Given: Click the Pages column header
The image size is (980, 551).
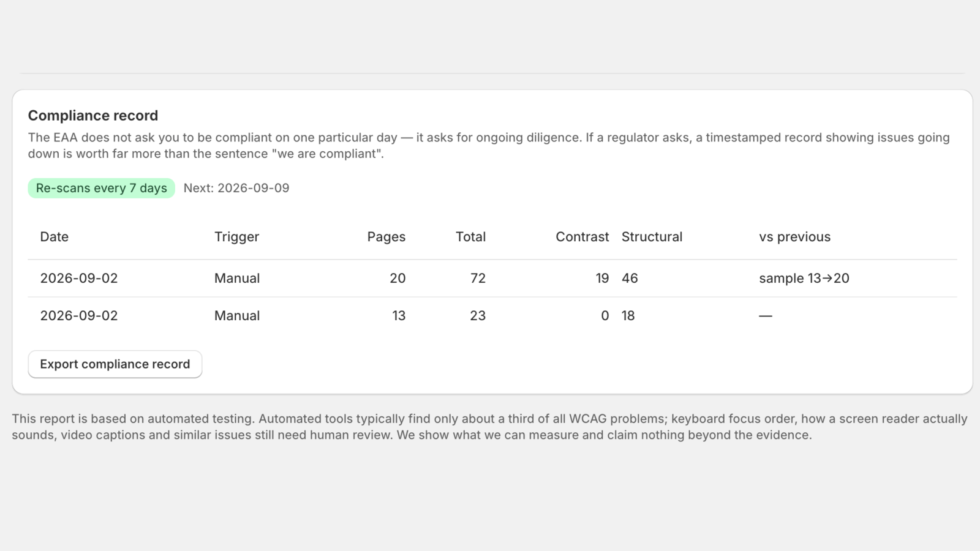Looking at the screenshot, I should 386,237.
